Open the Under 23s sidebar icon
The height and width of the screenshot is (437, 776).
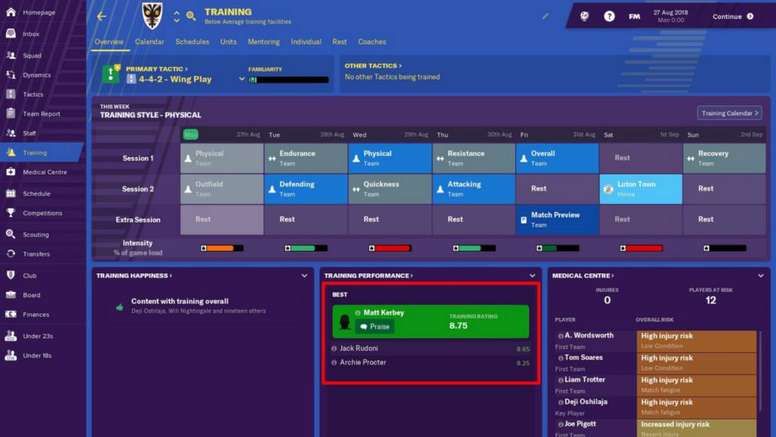tap(11, 336)
